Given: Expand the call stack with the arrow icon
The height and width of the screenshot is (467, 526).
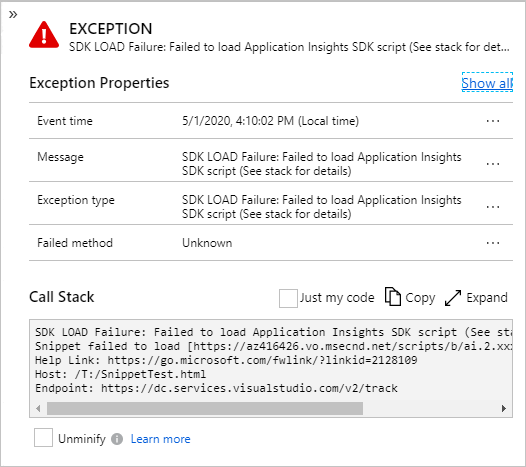Looking at the screenshot, I should click(453, 298).
